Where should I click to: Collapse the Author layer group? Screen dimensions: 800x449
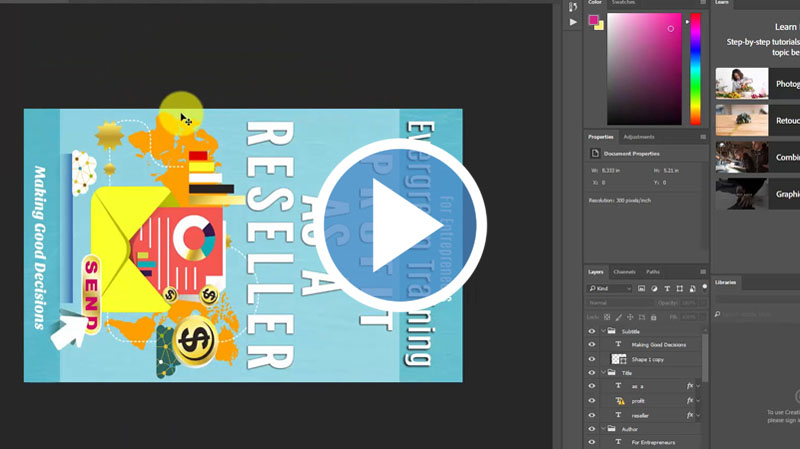[603, 428]
